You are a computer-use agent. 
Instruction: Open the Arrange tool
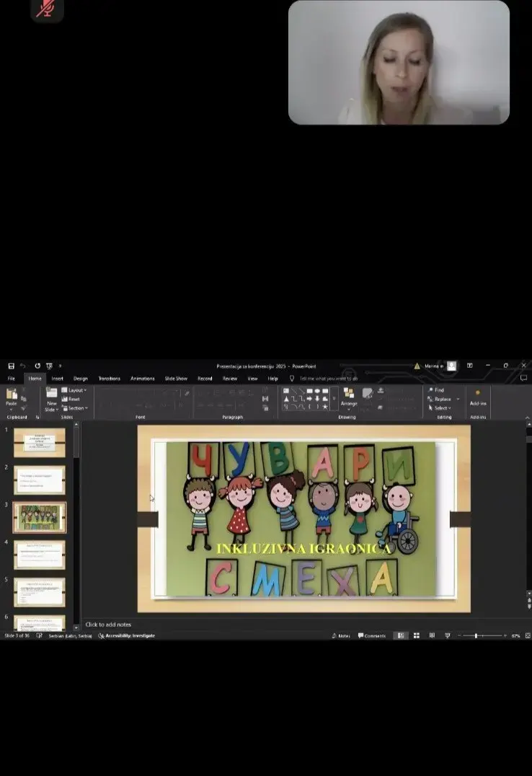click(349, 398)
